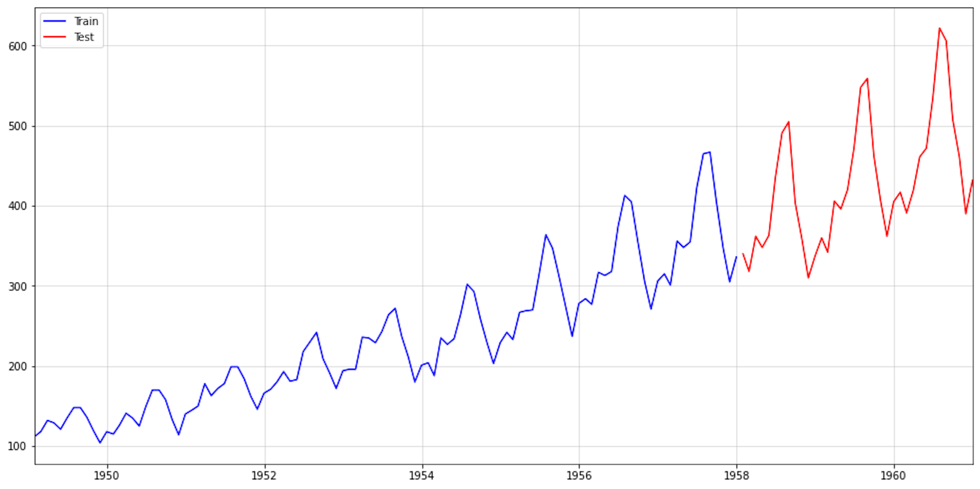Click the "Test" legend label
This screenshot has height=489, width=980.
[84, 37]
